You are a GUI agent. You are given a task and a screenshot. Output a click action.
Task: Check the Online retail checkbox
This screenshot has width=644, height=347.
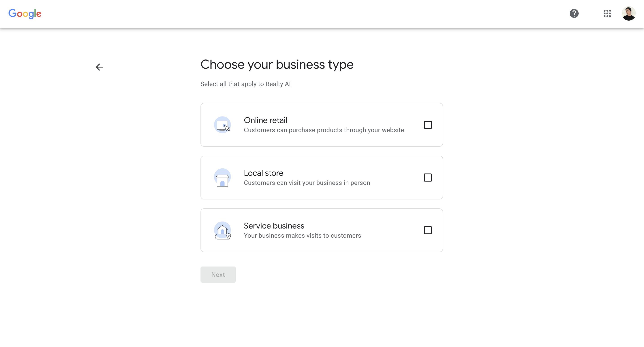pyautogui.click(x=427, y=125)
